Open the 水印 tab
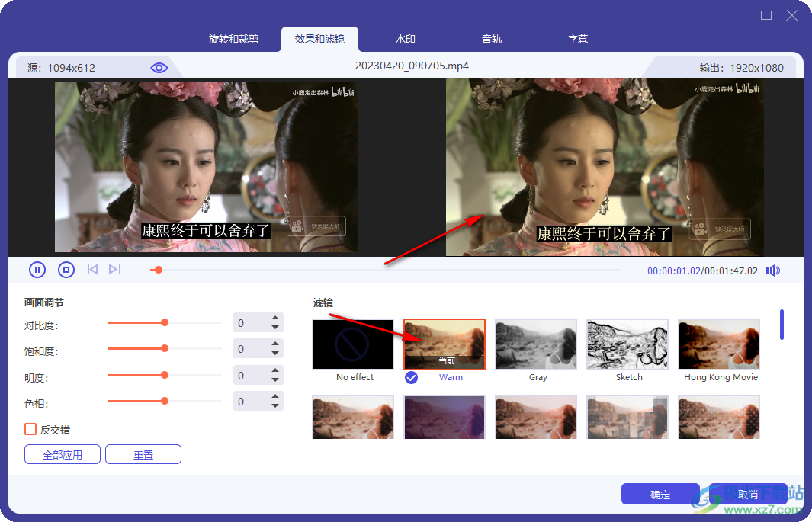Viewport: 812px width, 522px height. coord(406,40)
